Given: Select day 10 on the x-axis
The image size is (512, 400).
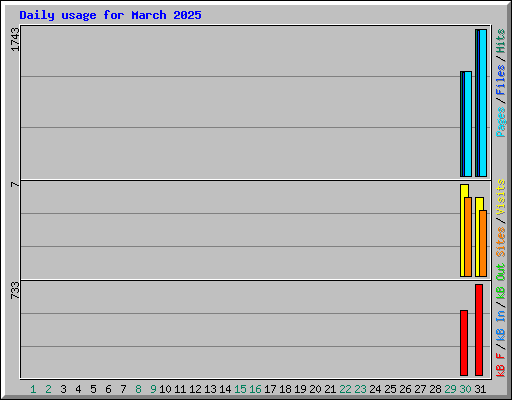Looking at the screenshot, I should pyautogui.click(x=165, y=389).
